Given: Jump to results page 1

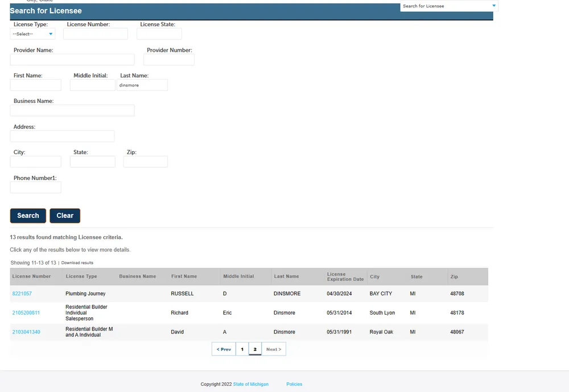Looking at the screenshot, I should pyautogui.click(x=242, y=349).
